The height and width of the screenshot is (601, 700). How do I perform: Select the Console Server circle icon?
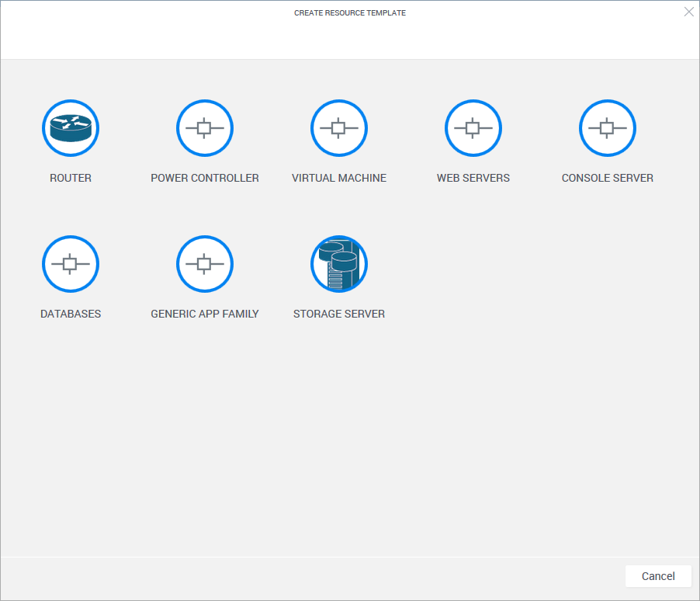coord(608,128)
